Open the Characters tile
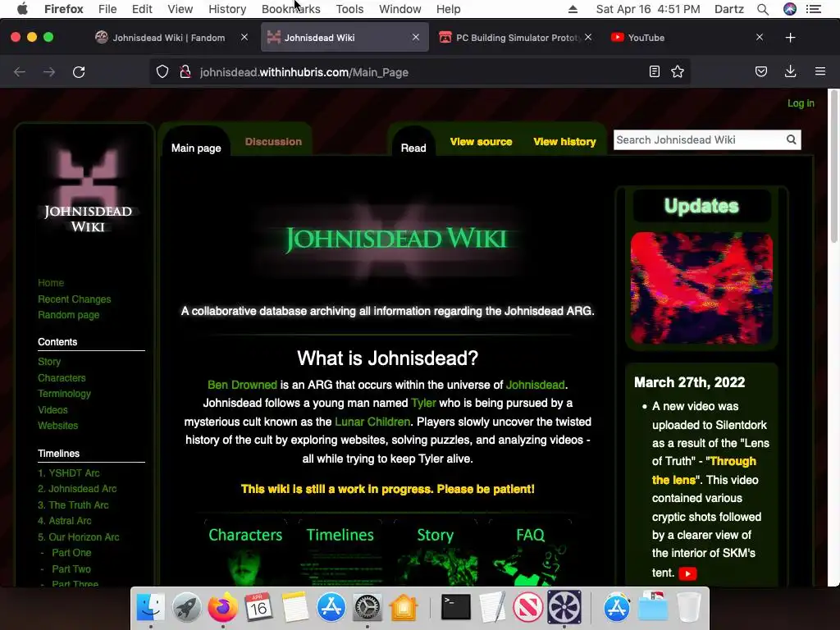The width and height of the screenshot is (840, 630). point(245,554)
